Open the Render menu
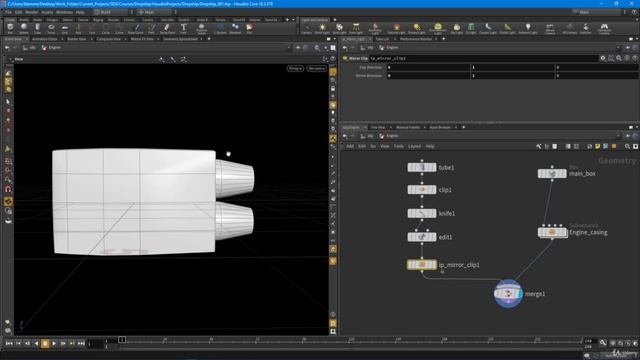640x360 pixels. [x=32, y=12]
